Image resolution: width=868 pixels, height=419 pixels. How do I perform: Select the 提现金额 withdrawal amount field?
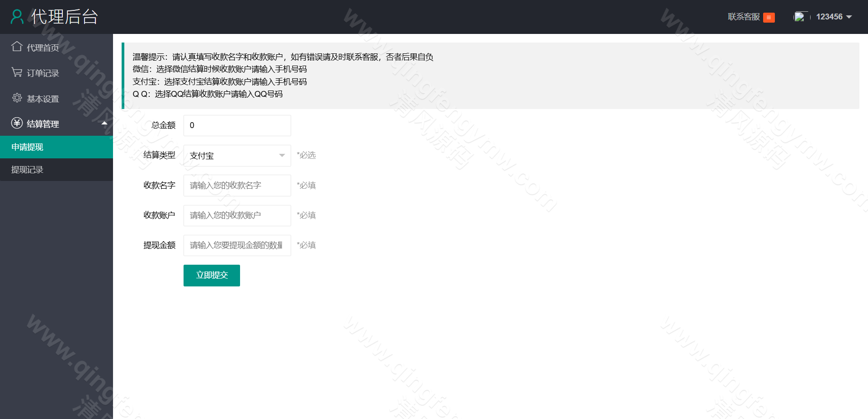(x=237, y=245)
